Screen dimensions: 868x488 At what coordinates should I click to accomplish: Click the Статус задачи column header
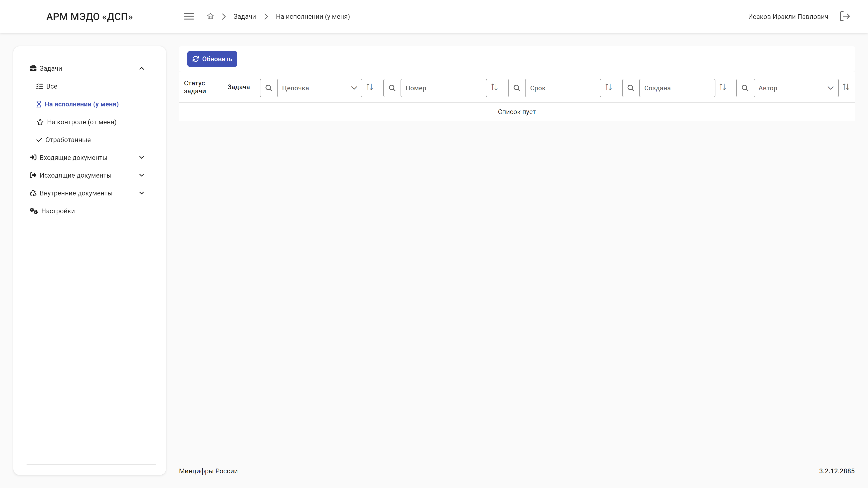coord(195,87)
